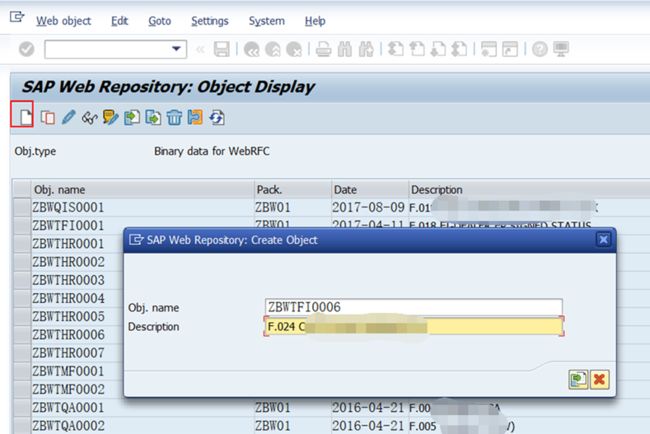Click the ZBWTFI0001 object name
The height and width of the screenshot is (434, 650).
pyautogui.click(x=68, y=225)
